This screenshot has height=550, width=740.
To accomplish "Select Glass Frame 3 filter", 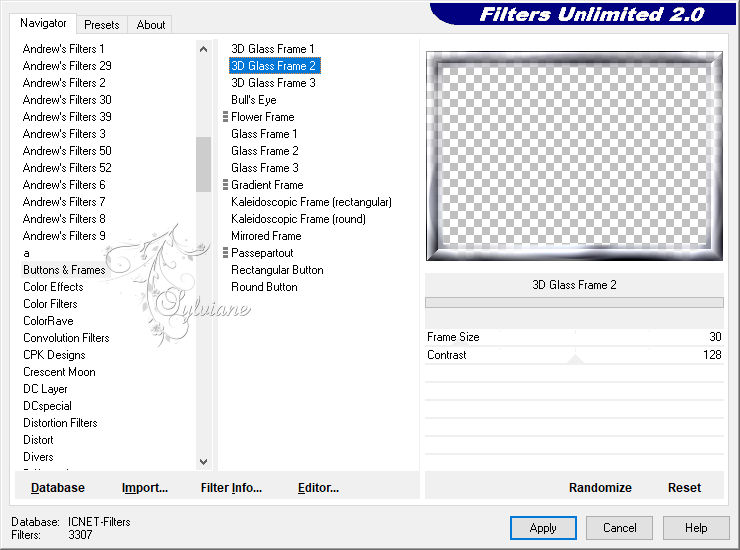I will [x=264, y=168].
